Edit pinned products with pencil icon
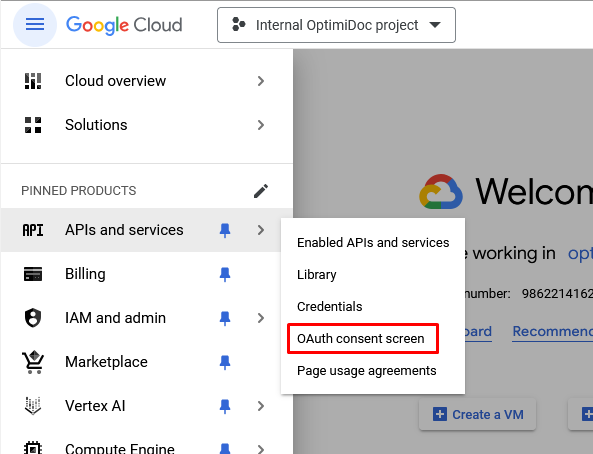 [261, 191]
